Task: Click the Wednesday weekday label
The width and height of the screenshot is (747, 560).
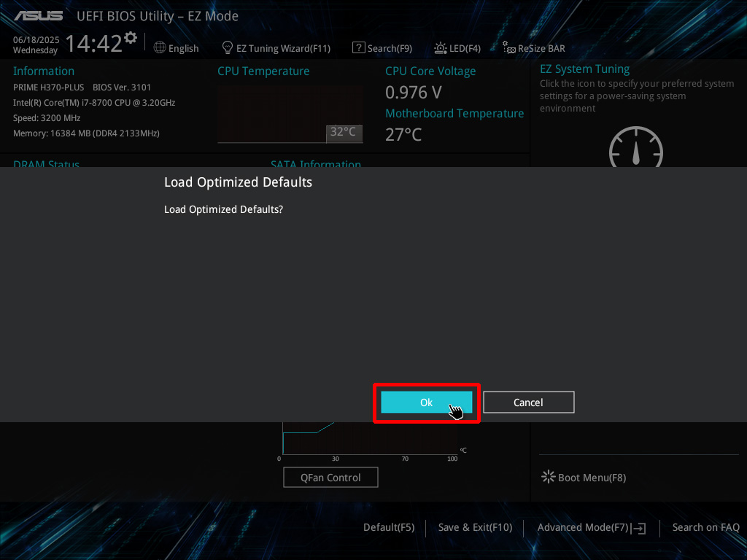Action: (x=35, y=50)
